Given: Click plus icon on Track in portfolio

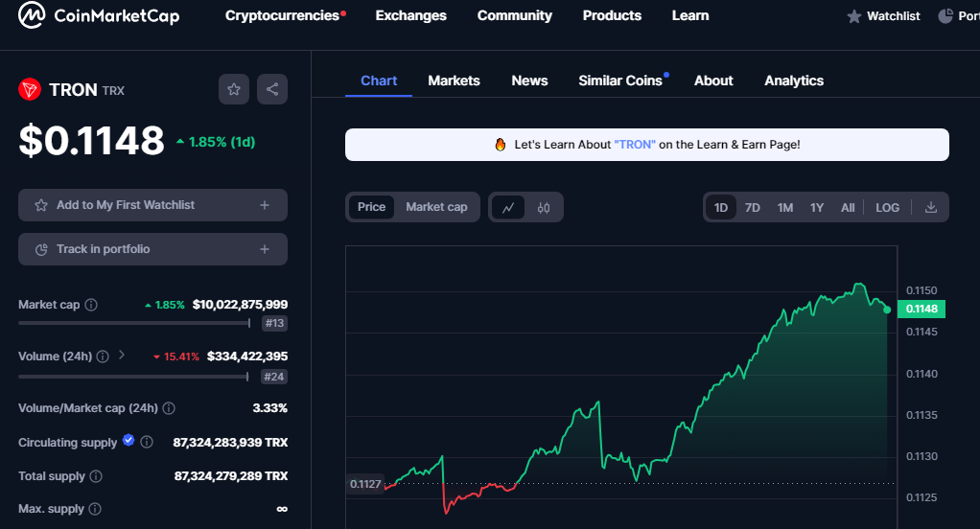Looking at the screenshot, I should pyautogui.click(x=265, y=249).
